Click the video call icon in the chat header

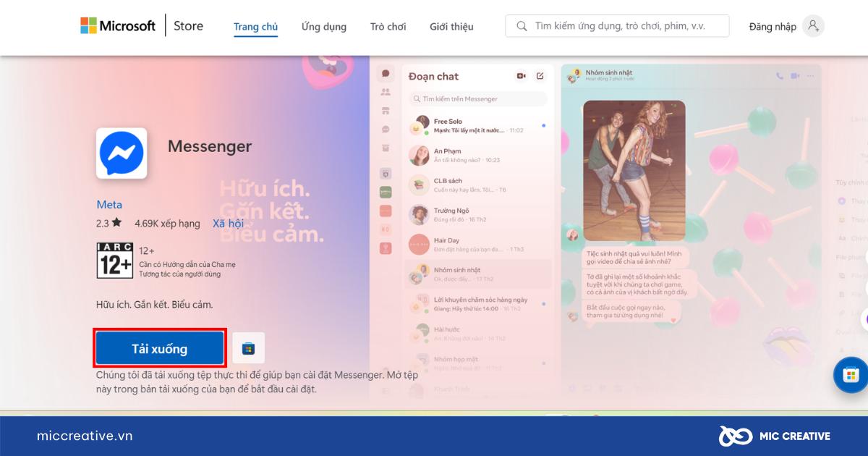click(x=795, y=75)
